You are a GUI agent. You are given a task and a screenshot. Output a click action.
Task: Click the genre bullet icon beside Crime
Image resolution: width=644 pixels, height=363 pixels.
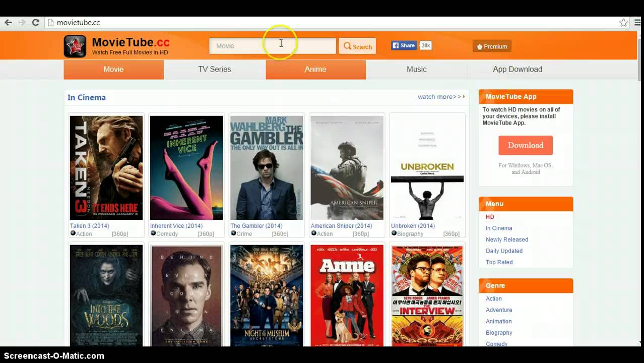233,233
